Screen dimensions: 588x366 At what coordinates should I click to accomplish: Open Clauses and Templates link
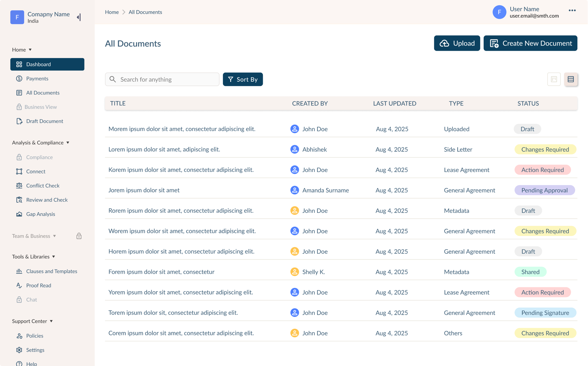click(x=51, y=271)
